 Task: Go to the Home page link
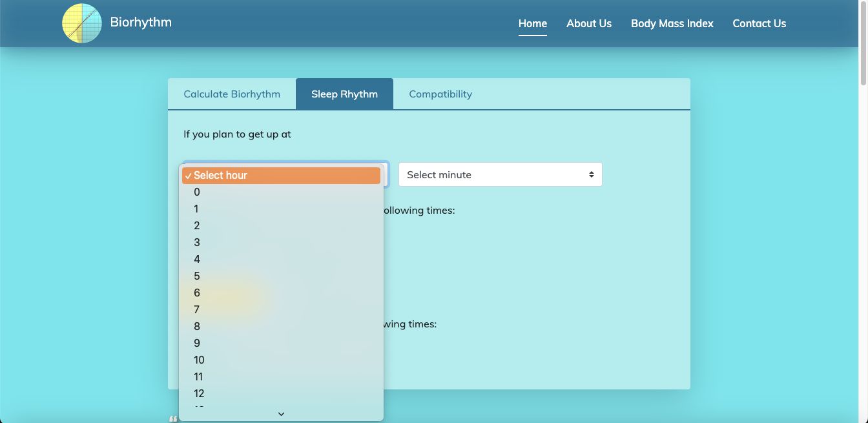click(x=532, y=24)
